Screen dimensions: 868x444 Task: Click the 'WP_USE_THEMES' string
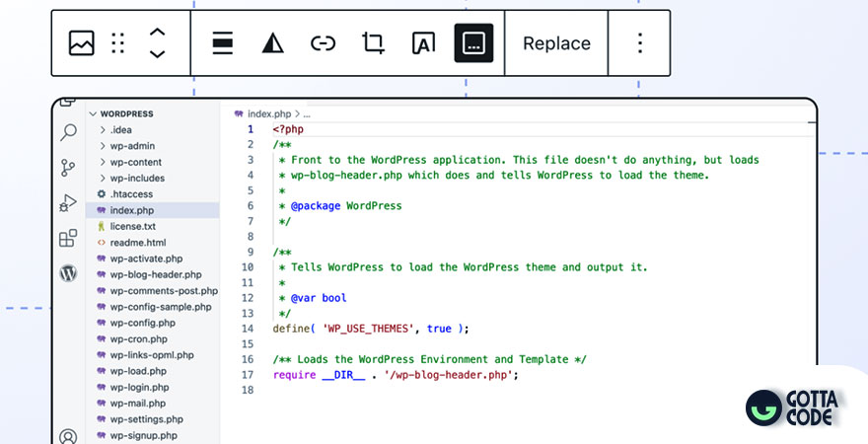click(x=368, y=329)
